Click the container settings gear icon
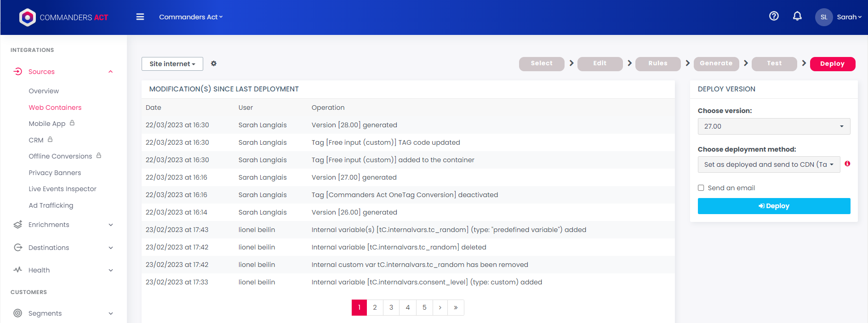Image resolution: width=868 pixels, height=323 pixels. (x=214, y=64)
